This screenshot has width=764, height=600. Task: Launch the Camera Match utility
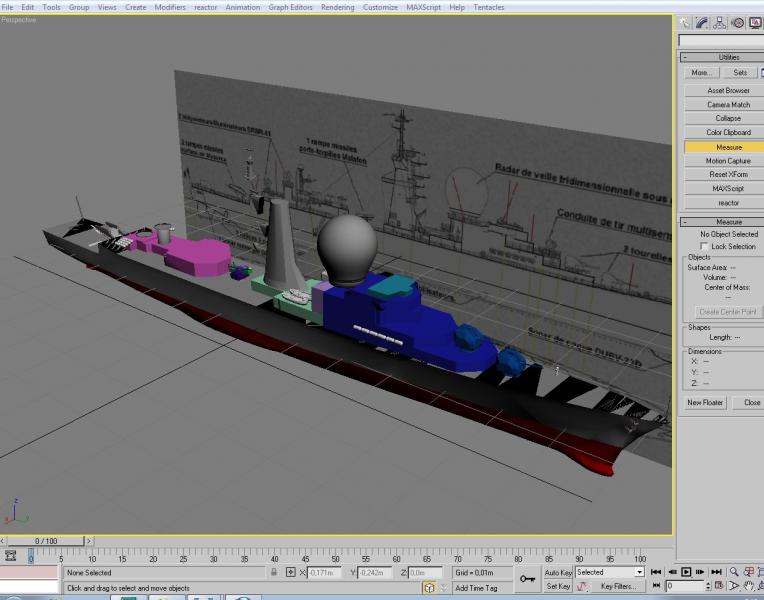[x=728, y=105]
